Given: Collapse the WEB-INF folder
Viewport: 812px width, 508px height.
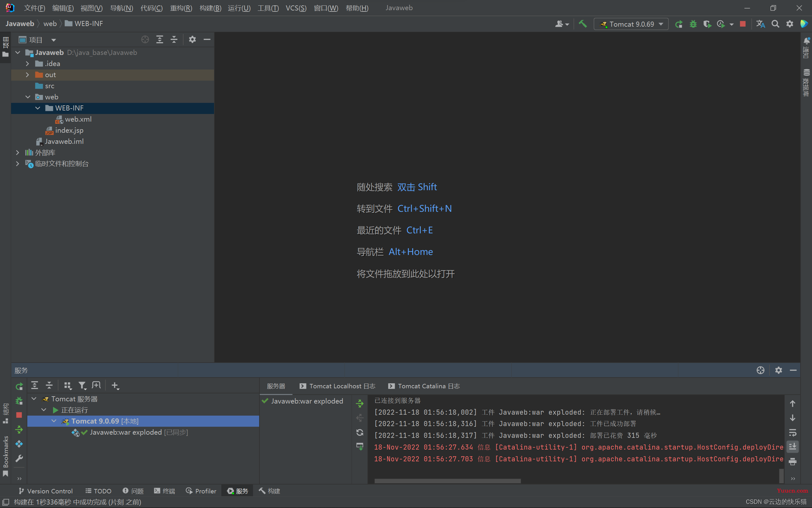Looking at the screenshot, I should coord(37,108).
